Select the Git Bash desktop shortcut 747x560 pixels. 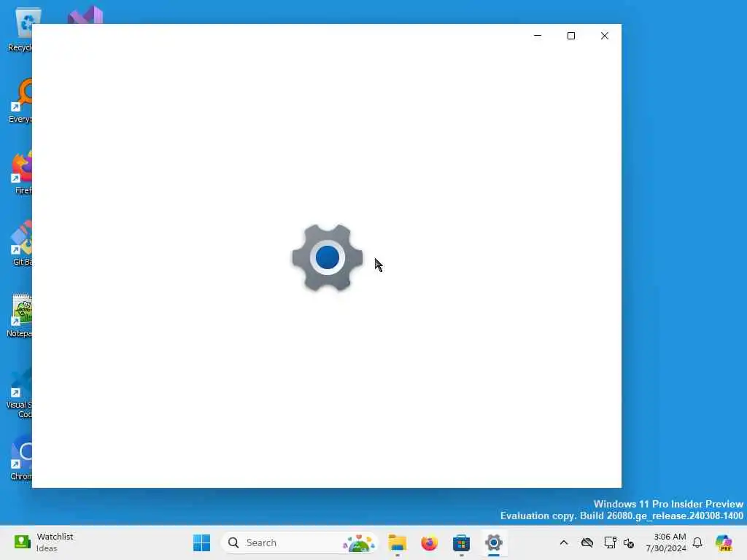[21, 244]
